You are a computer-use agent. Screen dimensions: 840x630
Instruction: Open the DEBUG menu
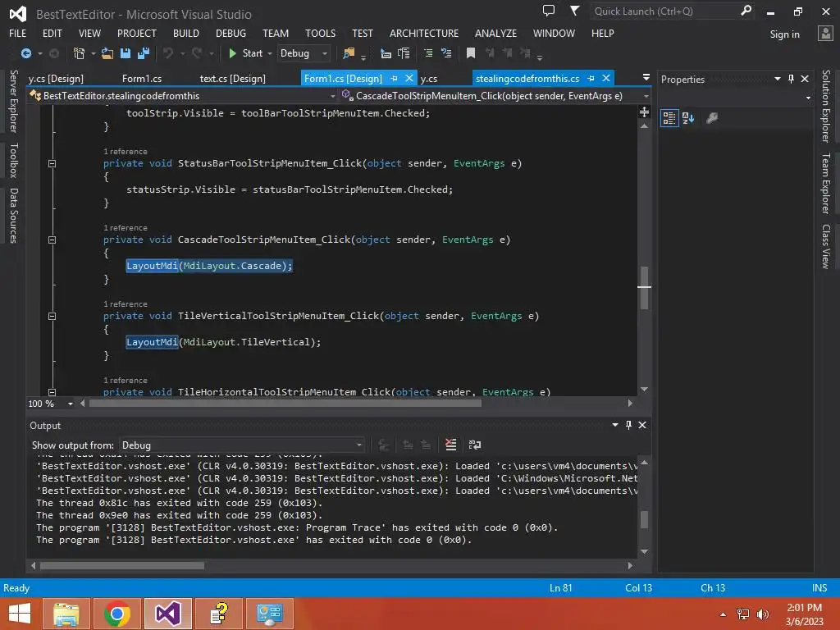click(x=231, y=33)
